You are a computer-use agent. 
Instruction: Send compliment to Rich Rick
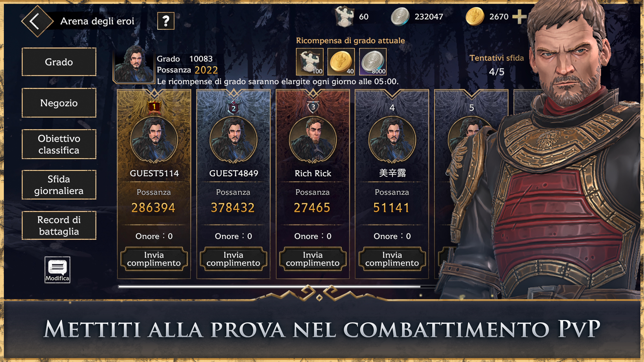coord(313,259)
